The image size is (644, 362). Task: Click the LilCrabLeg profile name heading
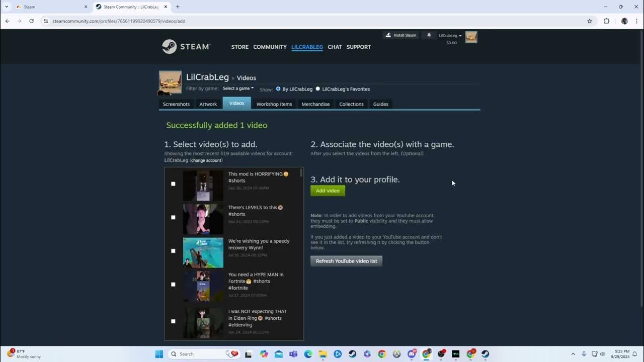click(x=207, y=77)
